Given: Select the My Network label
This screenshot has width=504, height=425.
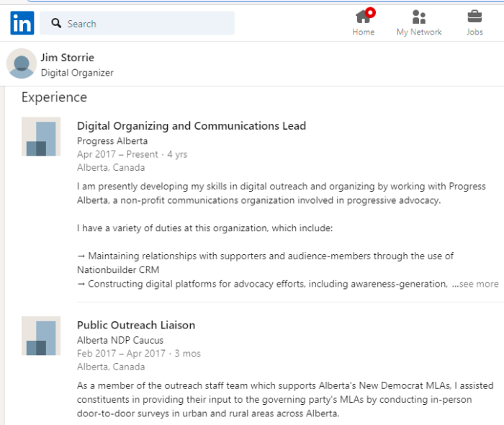Looking at the screenshot, I should pyautogui.click(x=419, y=32).
